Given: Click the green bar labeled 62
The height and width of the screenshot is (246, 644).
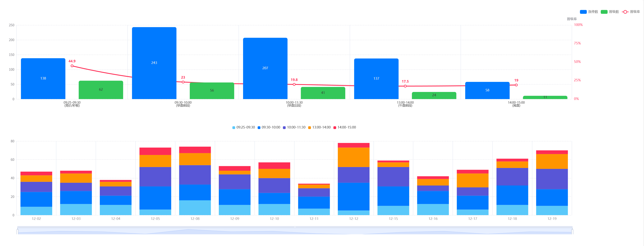Looking at the screenshot, I should coord(101,90).
